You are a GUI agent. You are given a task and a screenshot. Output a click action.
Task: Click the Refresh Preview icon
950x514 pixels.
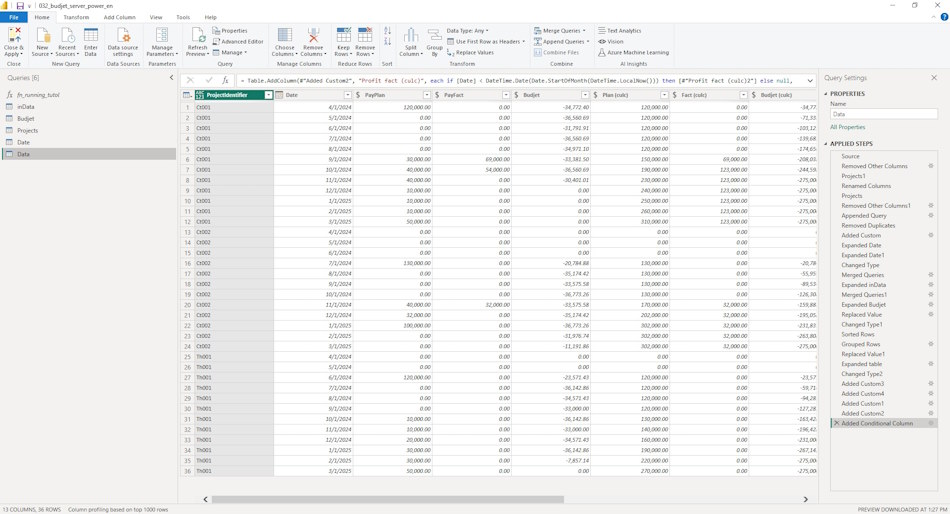(198, 35)
